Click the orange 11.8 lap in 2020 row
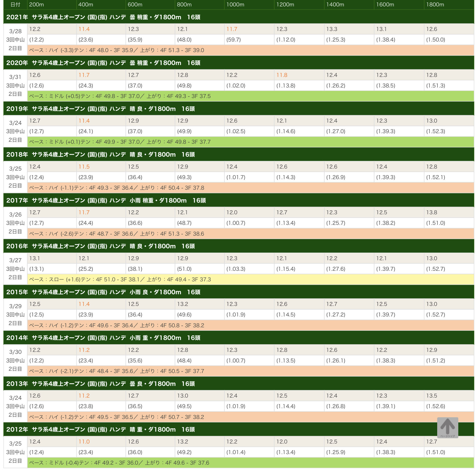 click(282, 75)
